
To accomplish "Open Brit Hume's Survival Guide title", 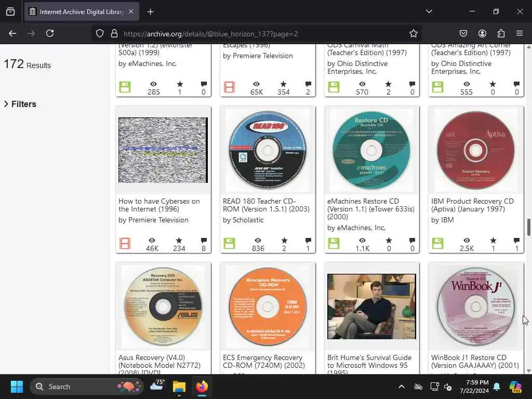I will (x=369, y=364).
